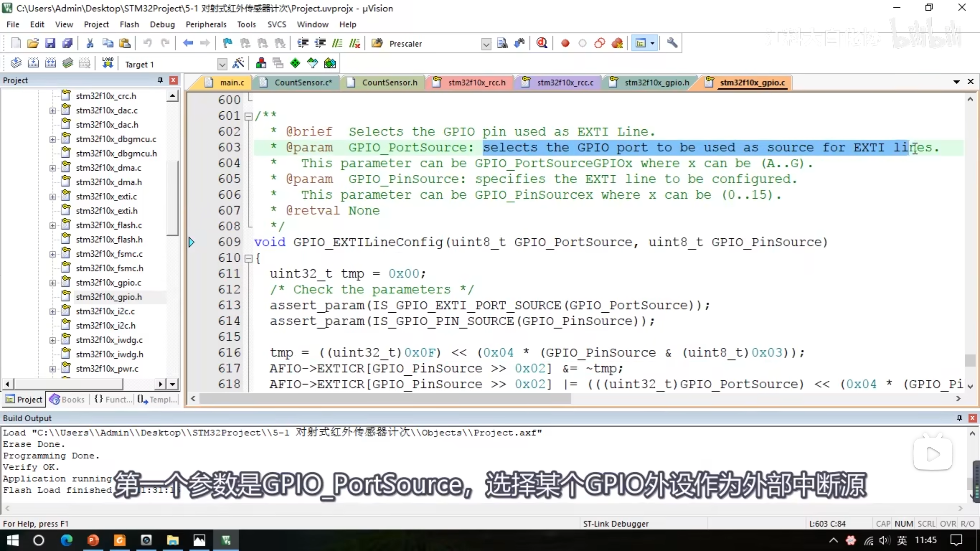Insert breakpoint using red circle icon
Screen dimensions: 980x551
[565, 43]
